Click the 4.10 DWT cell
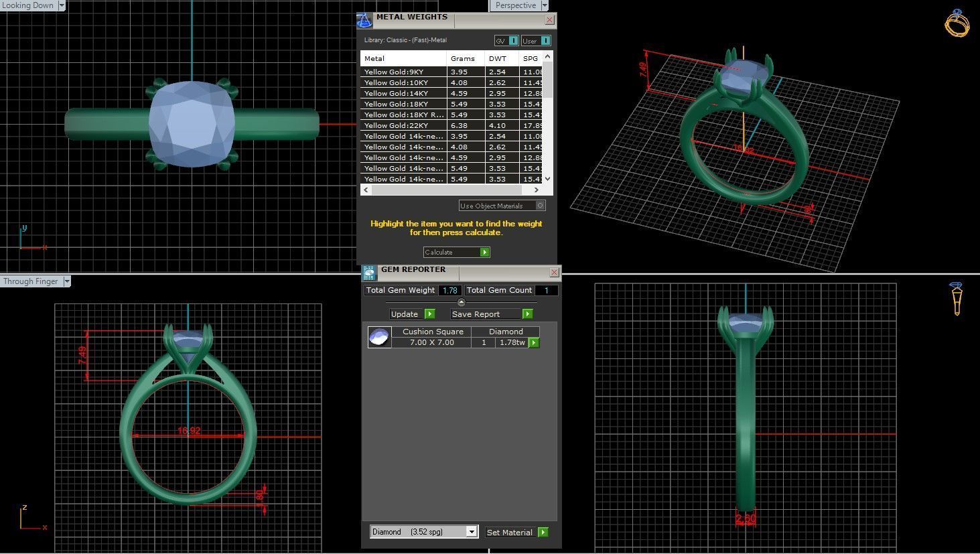Screen dimensions: 980x554 [x=502, y=125]
